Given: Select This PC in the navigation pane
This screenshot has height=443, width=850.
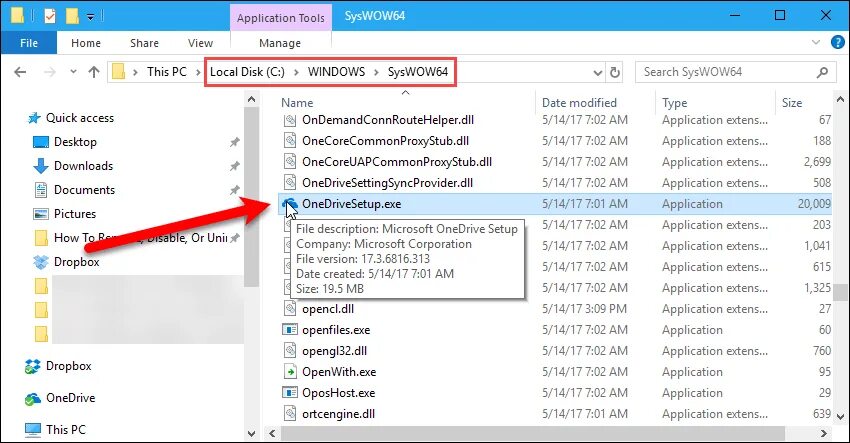Looking at the screenshot, I should click(x=66, y=429).
